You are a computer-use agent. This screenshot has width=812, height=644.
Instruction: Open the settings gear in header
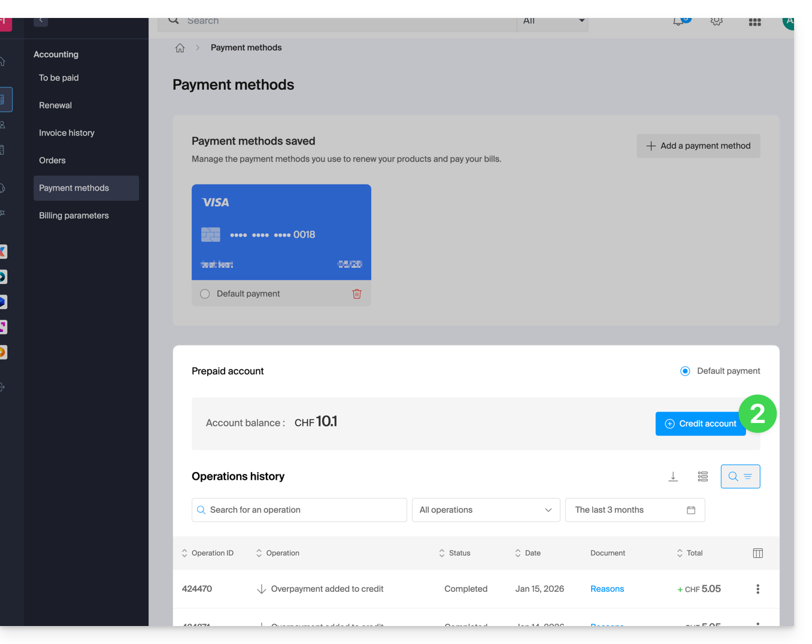[716, 22]
